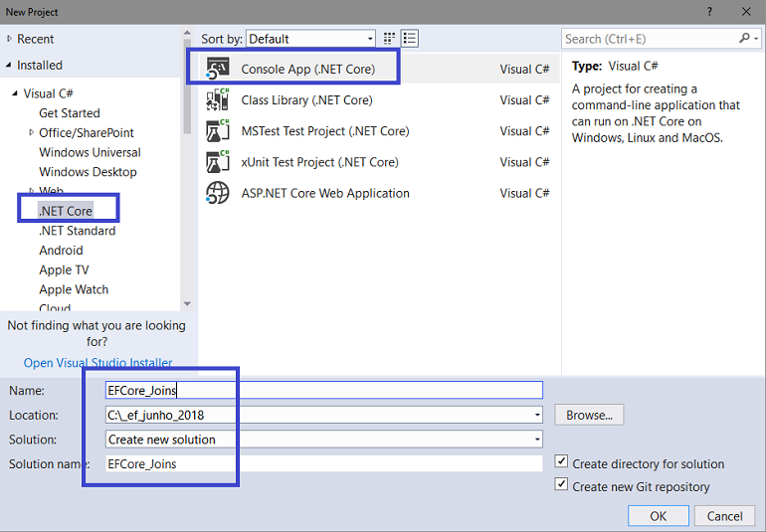Select MSTest Test Project (.NET Core) text
The width and height of the screenshot is (766, 532).
tap(325, 131)
